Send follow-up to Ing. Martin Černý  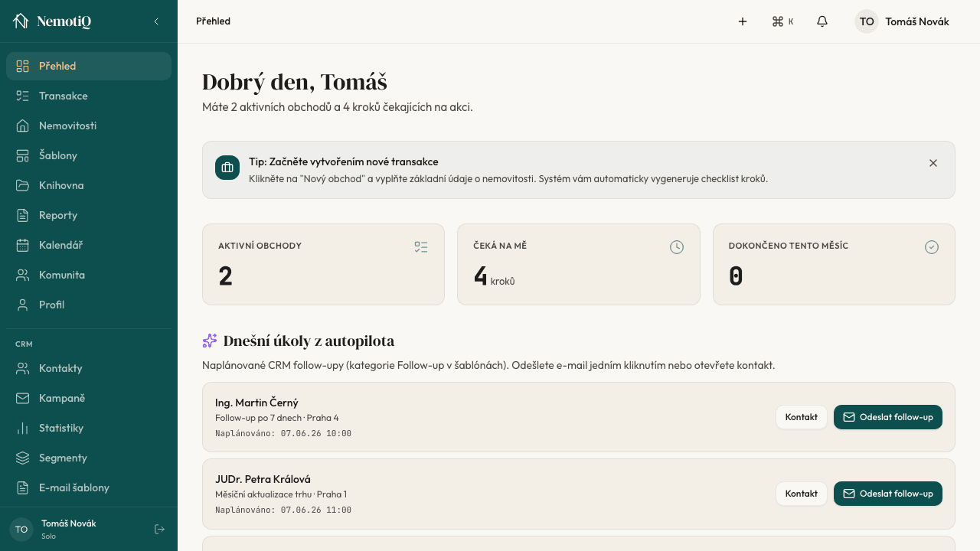(888, 417)
